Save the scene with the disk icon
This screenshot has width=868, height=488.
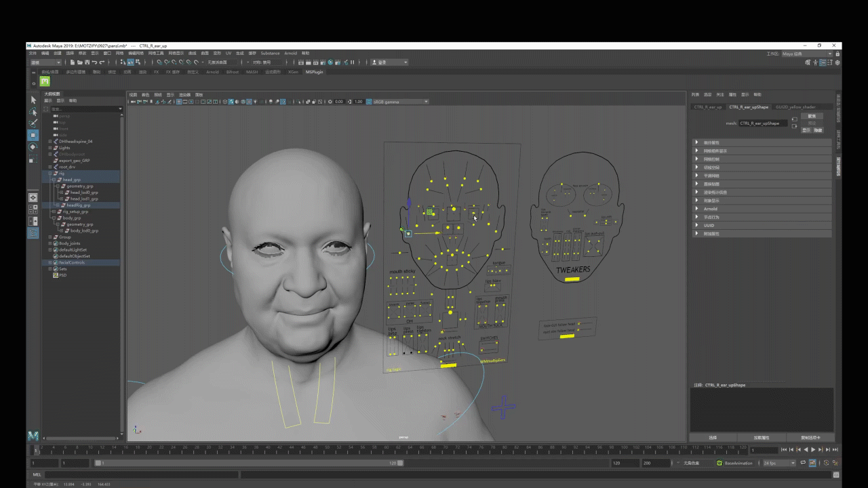85,62
